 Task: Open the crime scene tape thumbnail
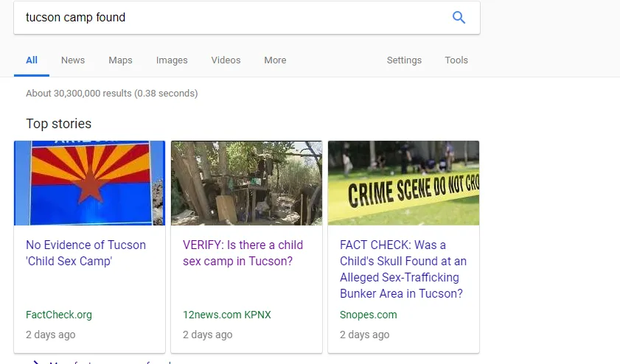(403, 183)
